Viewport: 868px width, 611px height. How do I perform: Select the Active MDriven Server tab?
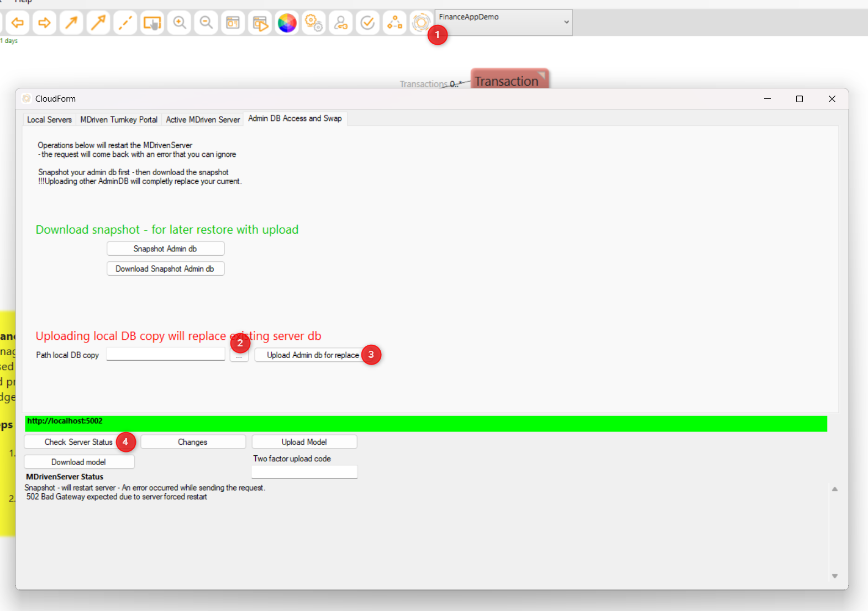click(x=203, y=119)
